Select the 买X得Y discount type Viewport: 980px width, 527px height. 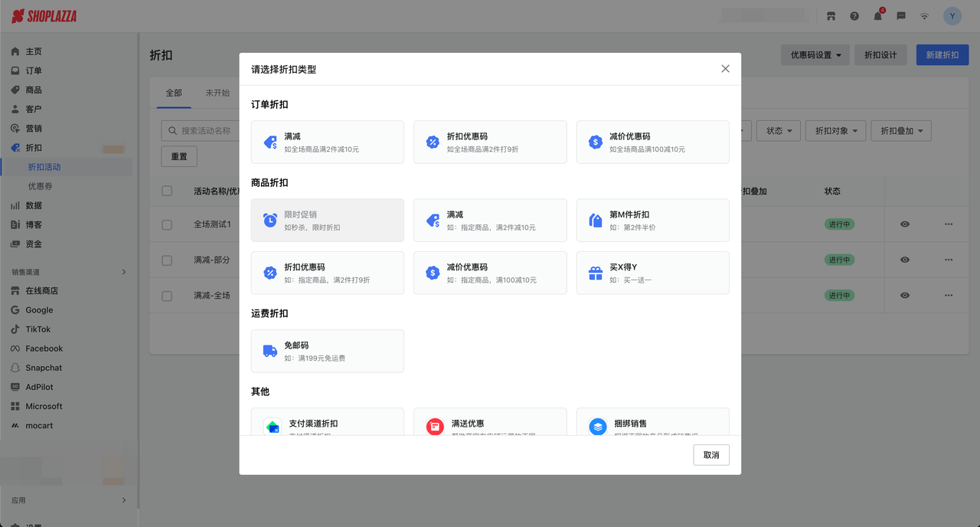[x=652, y=273]
